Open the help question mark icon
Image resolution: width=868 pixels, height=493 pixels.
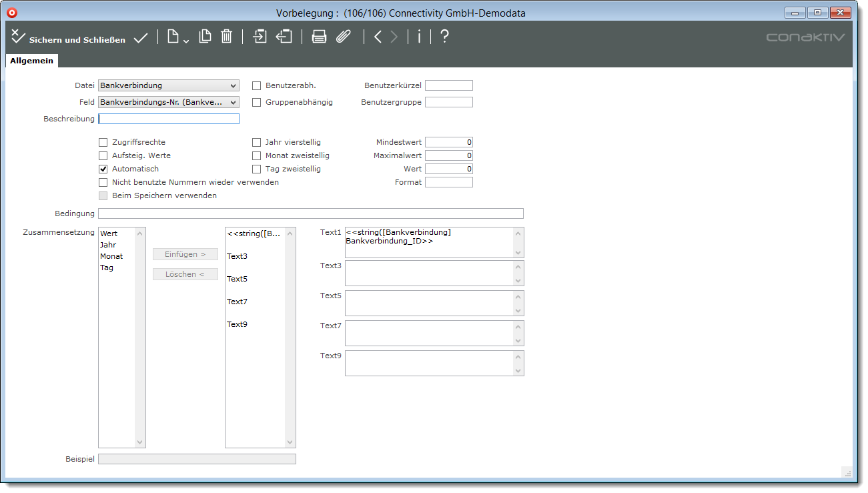444,37
